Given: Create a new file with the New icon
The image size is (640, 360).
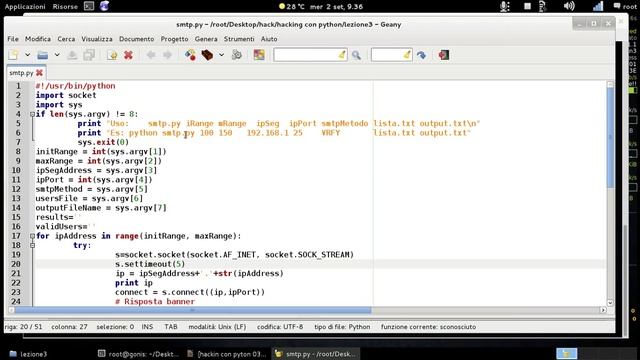Looking at the screenshot, I should 13,55.
